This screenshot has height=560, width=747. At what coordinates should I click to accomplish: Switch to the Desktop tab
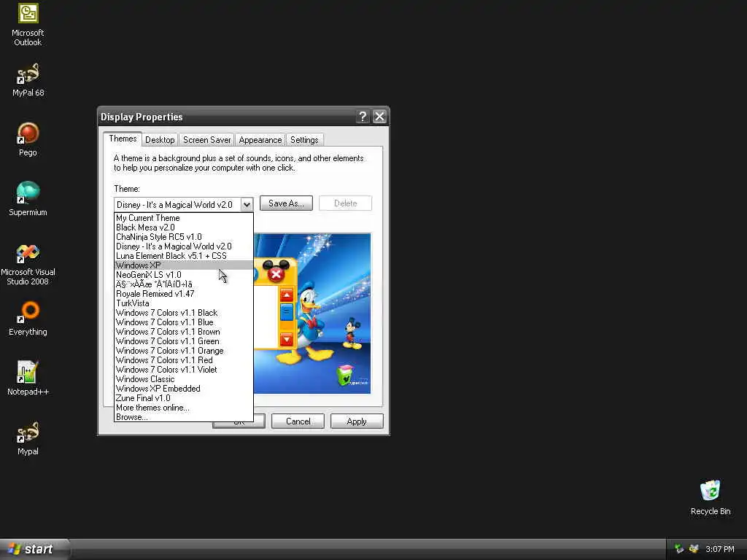160,140
